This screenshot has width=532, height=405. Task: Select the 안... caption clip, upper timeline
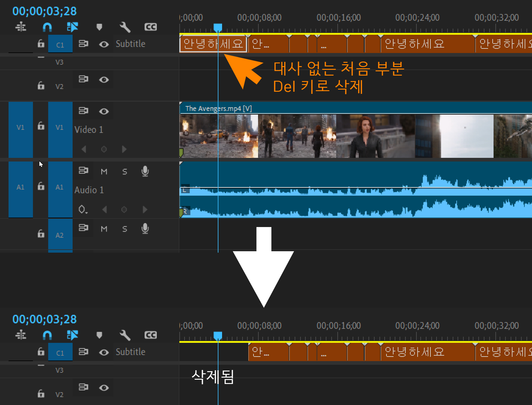[x=268, y=44]
